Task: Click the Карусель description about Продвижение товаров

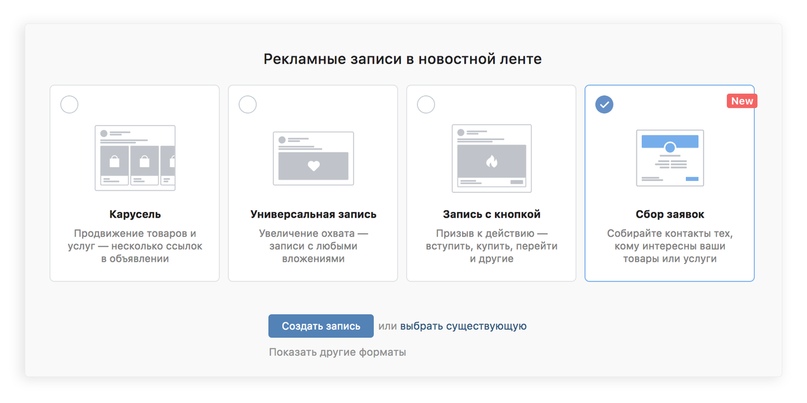Action: tap(134, 246)
